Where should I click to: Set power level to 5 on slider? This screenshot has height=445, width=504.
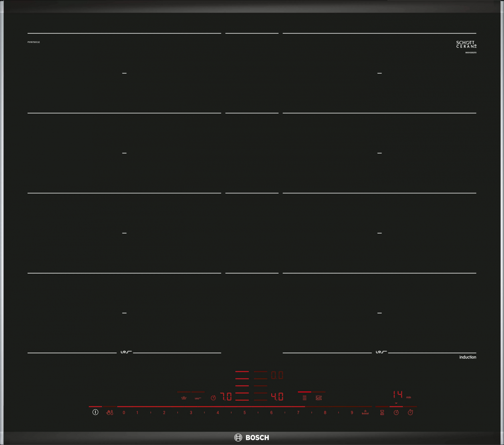point(245,412)
